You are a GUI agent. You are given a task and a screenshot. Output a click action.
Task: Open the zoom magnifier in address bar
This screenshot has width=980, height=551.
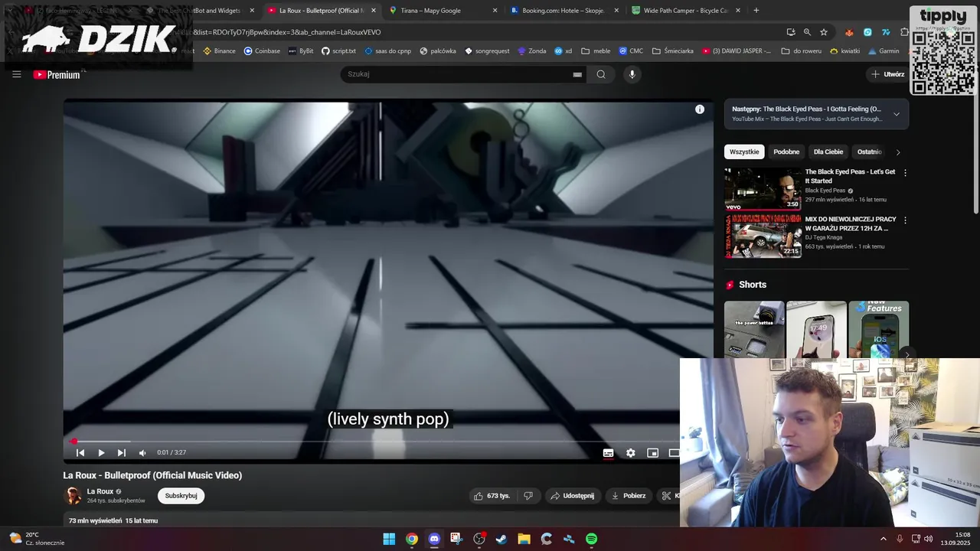pyautogui.click(x=807, y=32)
